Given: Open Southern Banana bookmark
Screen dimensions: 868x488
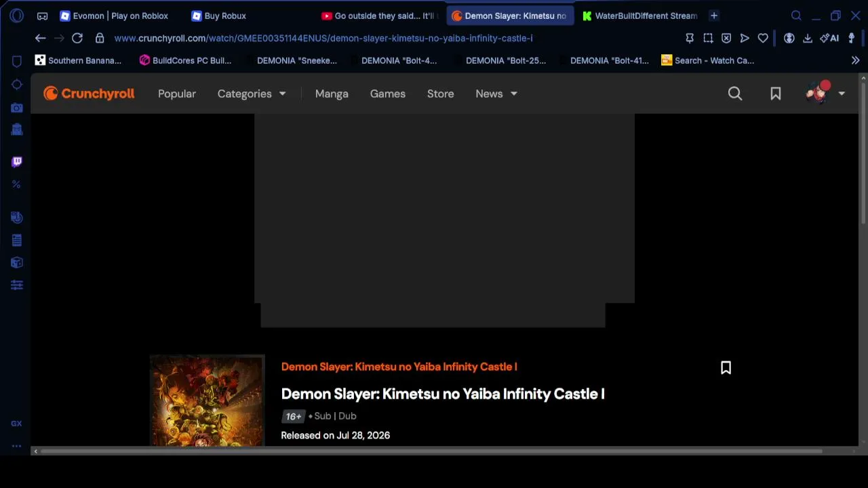Looking at the screenshot, I should (x=78, y=60).
